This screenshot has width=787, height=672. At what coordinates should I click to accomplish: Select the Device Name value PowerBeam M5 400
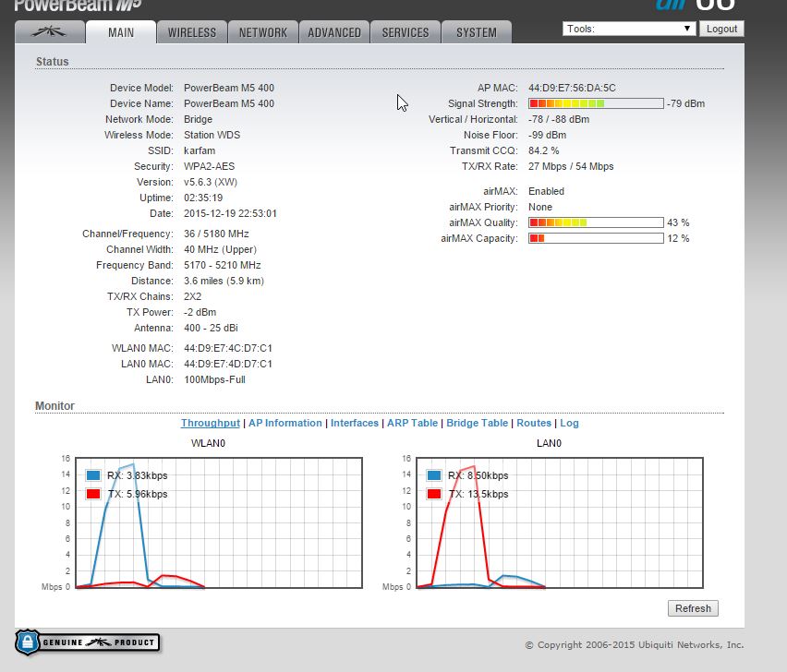pos(229,103)
